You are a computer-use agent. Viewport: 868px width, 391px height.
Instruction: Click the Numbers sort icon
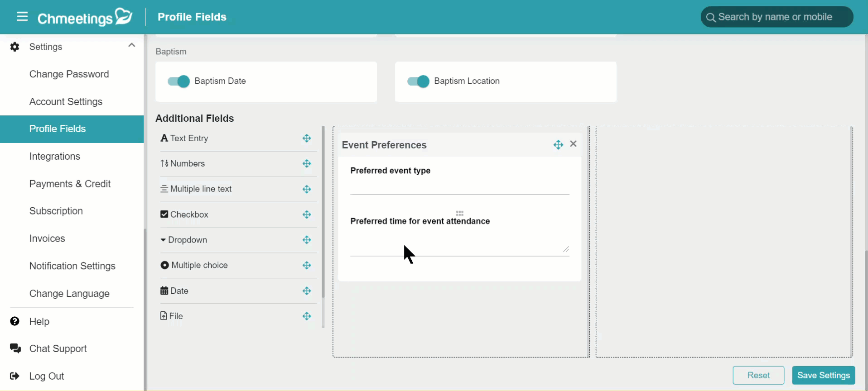pos(164,163)
